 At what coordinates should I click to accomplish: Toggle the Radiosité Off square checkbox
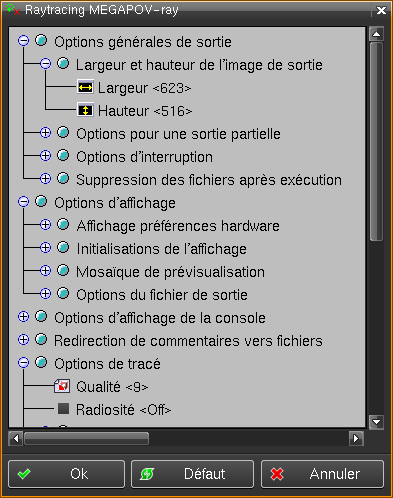tap(63, 408)
